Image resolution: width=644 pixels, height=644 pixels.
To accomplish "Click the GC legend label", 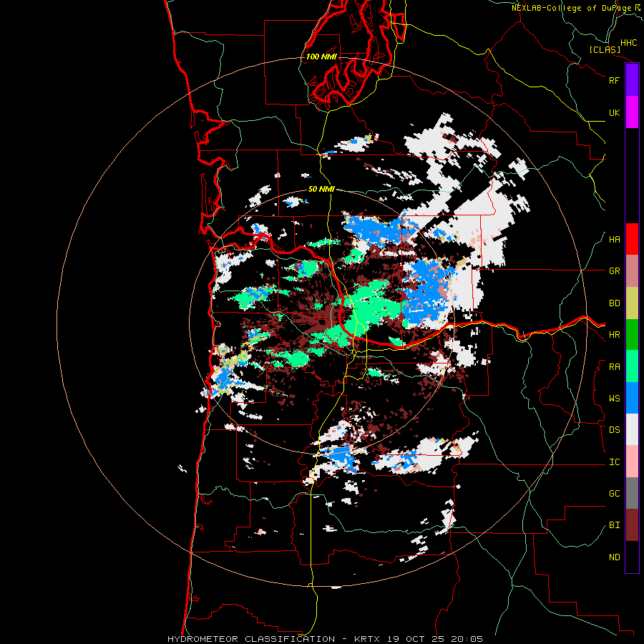I will pos(614,494).
